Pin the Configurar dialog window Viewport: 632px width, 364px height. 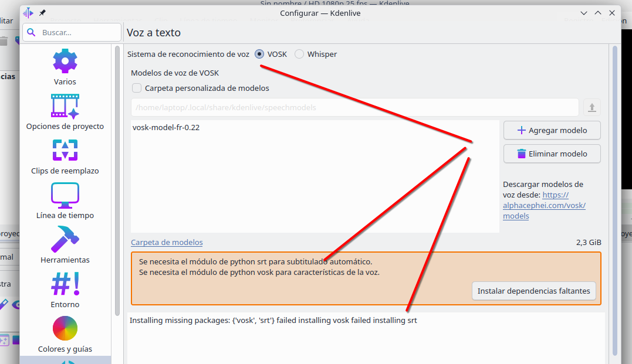pyautogui.click(x=42, y=13)
